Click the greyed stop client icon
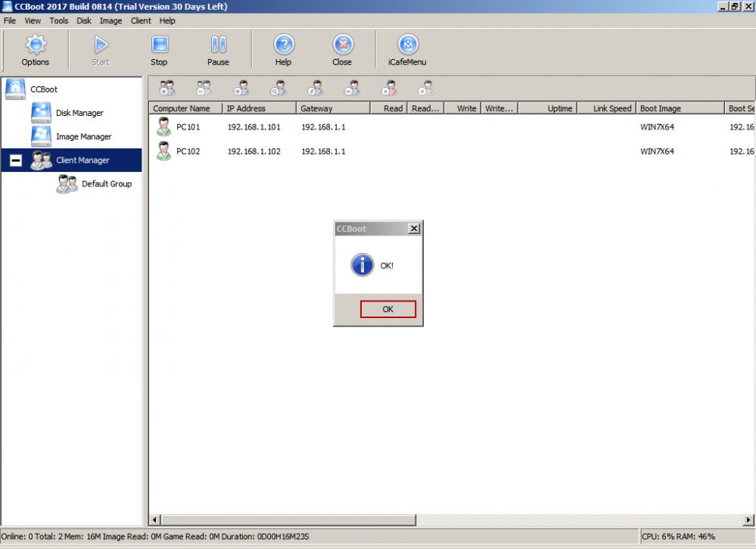Screen dimensions: 756x549 point(426,89)
